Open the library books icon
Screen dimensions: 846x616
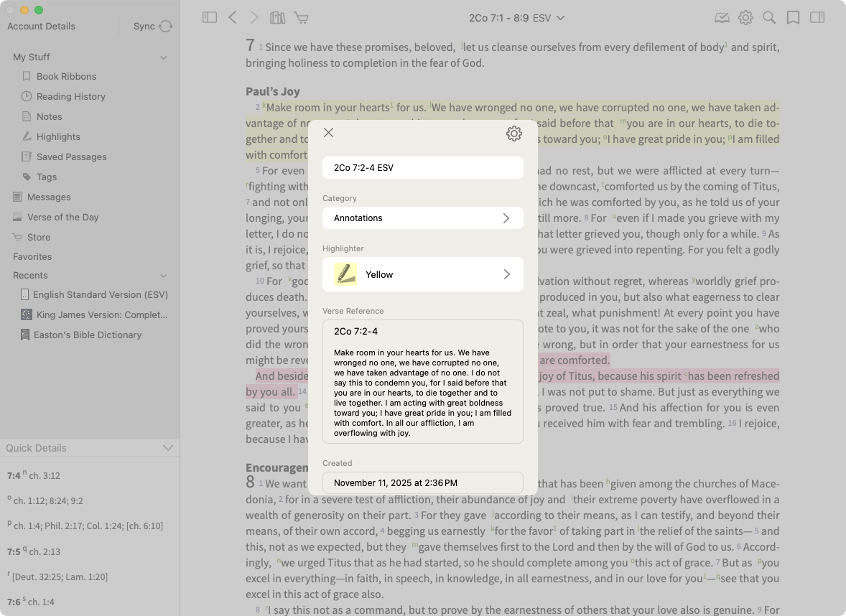point(277,18)
